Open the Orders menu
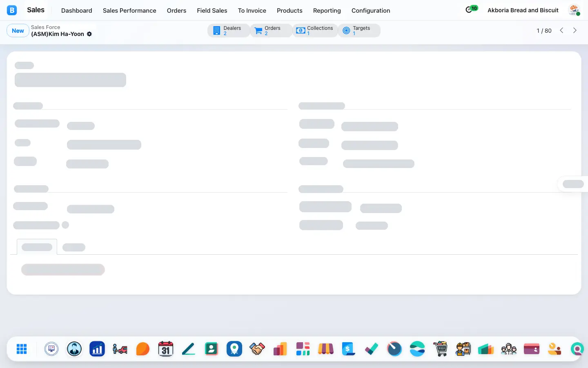This screenshot has height=368, width=588. tap(176, 11)
